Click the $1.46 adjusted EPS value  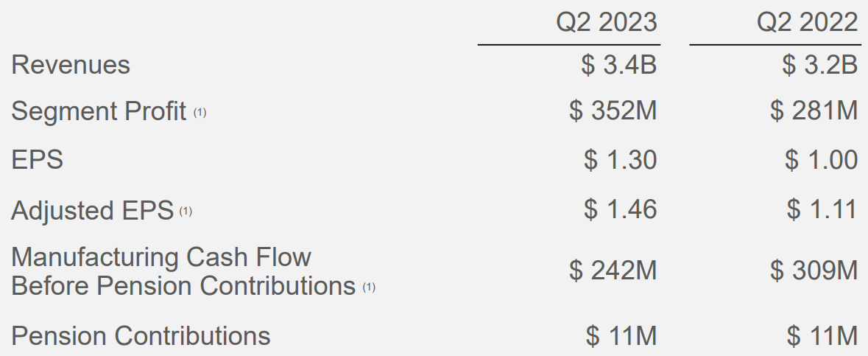pyautogui.click(x=619, y=210)
